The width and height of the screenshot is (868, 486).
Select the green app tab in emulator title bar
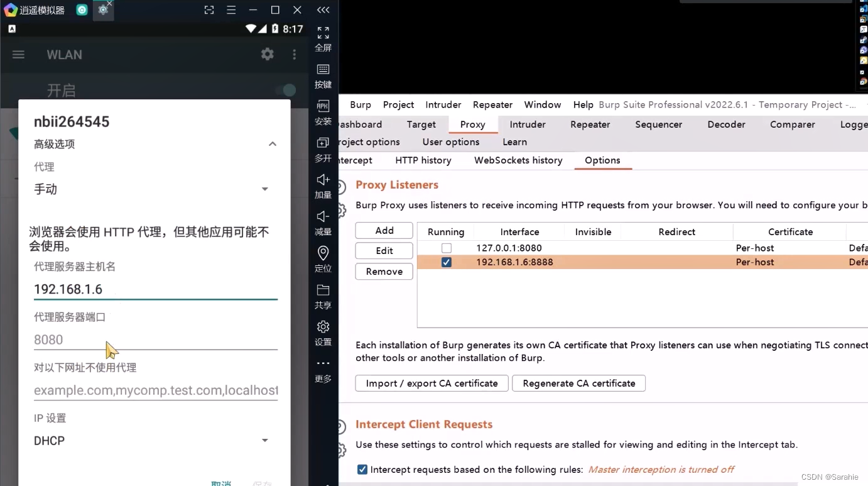click(82, 10)
